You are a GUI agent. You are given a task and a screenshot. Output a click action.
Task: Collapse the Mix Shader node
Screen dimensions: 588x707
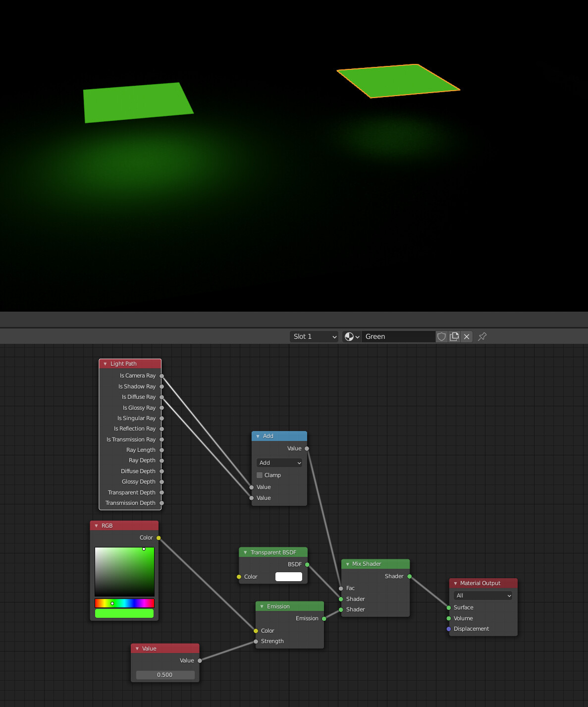tap(347, 564)
